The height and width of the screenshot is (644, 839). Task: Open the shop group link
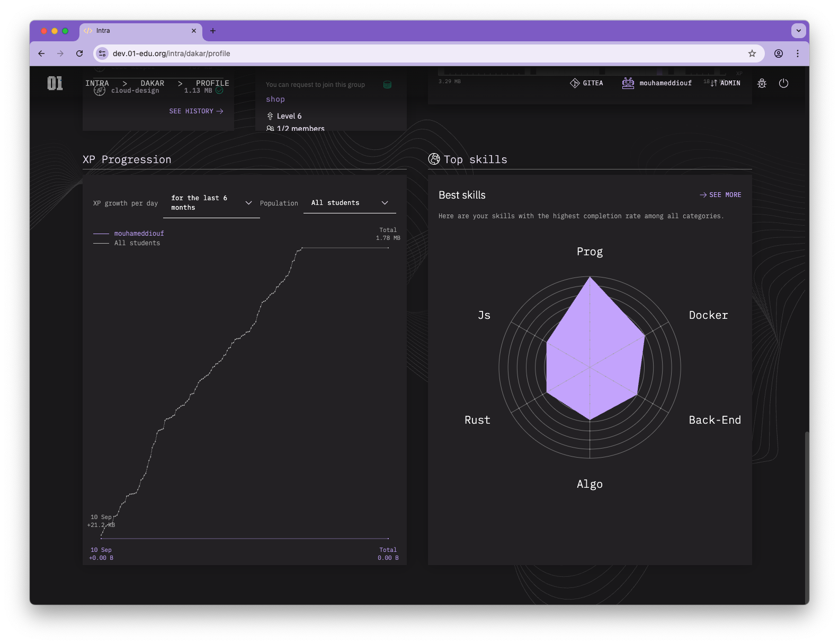[275, 99]
